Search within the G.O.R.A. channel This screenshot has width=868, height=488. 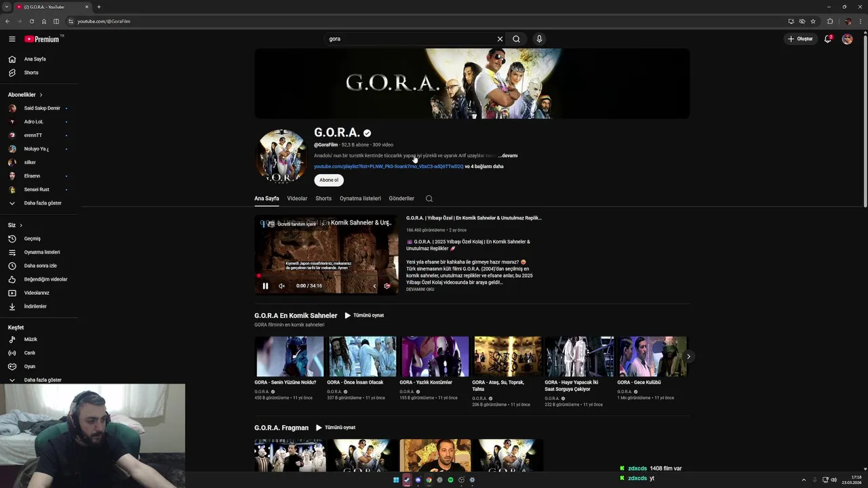(429, 199)
